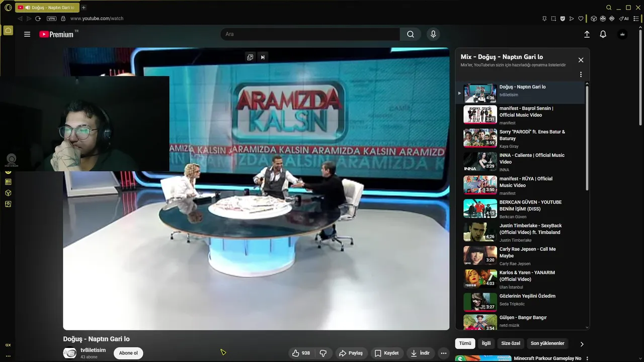Viewport: 644px width, 362px height.
Task: Open more actions three-dot menu under video
Action: [x=443, y=353]
